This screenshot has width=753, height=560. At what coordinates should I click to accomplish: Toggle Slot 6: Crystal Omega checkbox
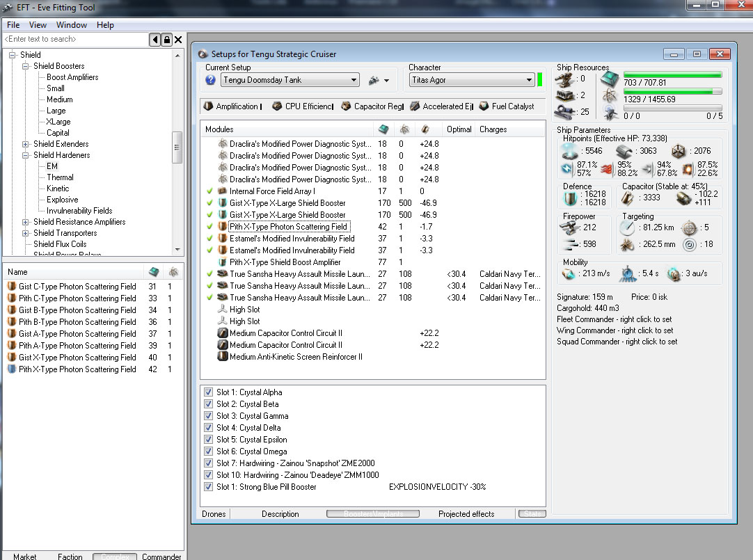click(209, 451)
